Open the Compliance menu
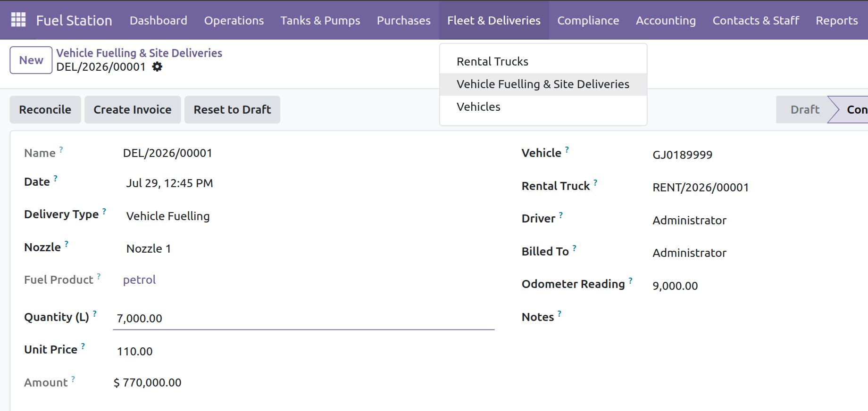The width and height of the screenshot is (868, 411). 588,20
